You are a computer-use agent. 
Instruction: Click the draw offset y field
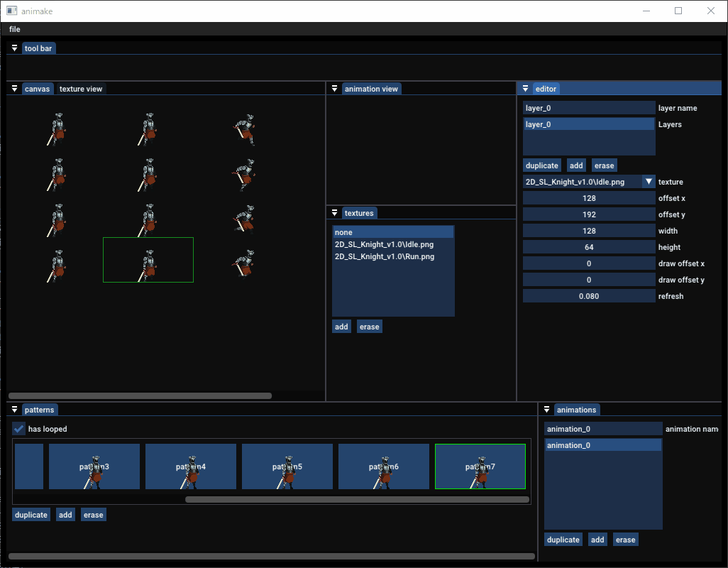pyautogui.click(x=589, y=280)
